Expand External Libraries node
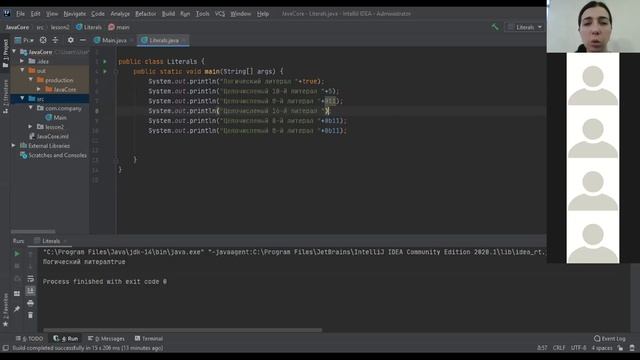 [13, 146]
